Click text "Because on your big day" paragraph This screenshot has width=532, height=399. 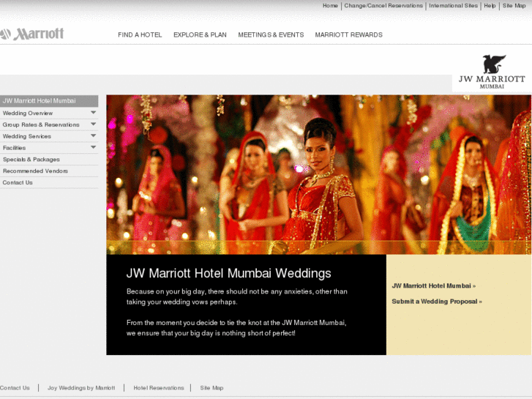click(237, 297)
